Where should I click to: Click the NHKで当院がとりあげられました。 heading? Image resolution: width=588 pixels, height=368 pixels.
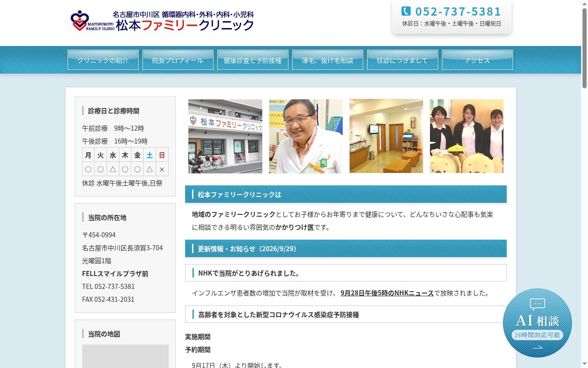point(346,273)
